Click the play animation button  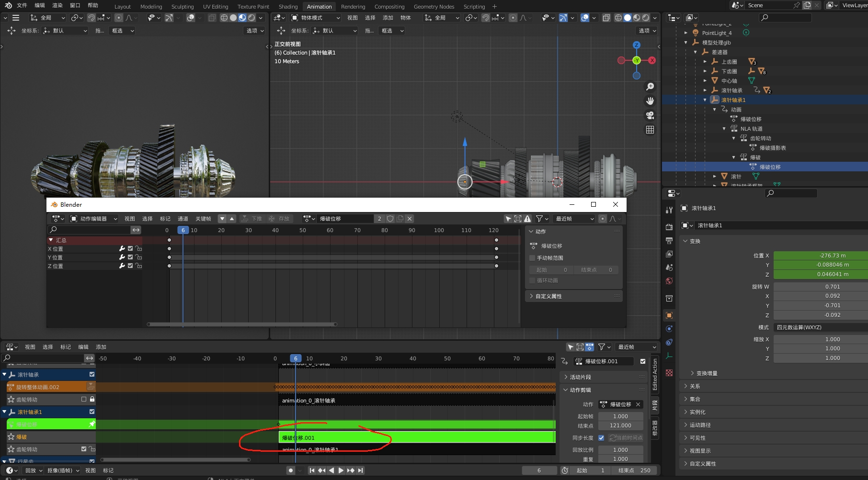click(341, 470)
